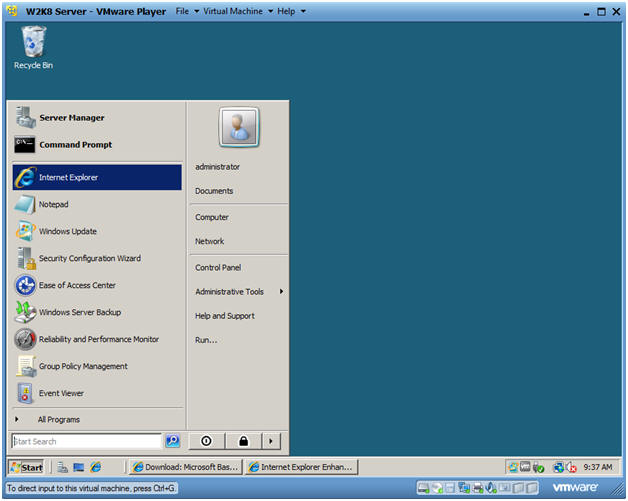
Task: Open Windows Update entry
Action: coord(97,231)
